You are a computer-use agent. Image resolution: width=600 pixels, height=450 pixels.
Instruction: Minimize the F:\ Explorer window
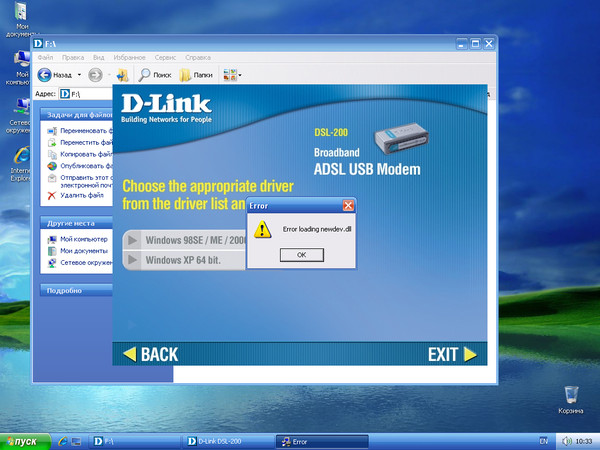tap(461, 44)
